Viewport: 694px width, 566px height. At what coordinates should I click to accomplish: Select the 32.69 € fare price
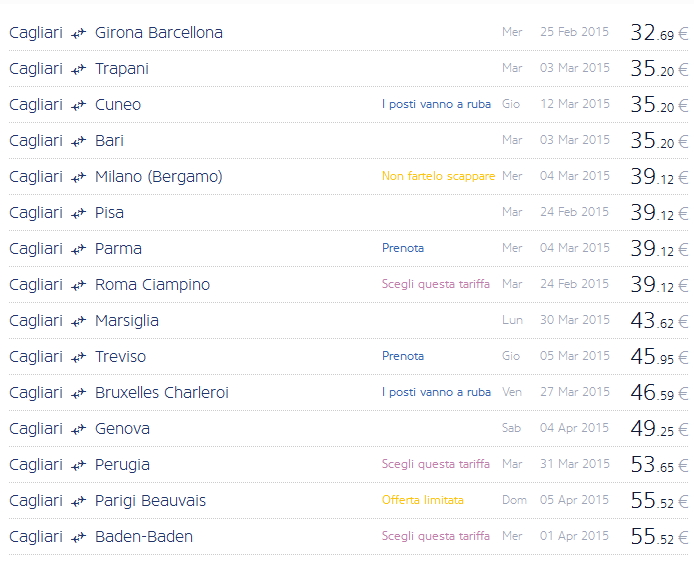click(x=658, y=33)
